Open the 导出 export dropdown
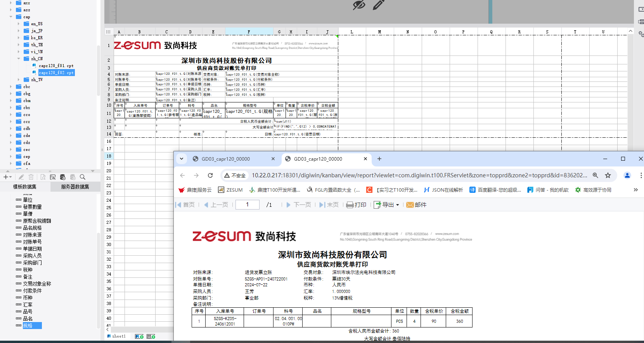Viewport: 644px width, 343px height. (x=386, y=204)
